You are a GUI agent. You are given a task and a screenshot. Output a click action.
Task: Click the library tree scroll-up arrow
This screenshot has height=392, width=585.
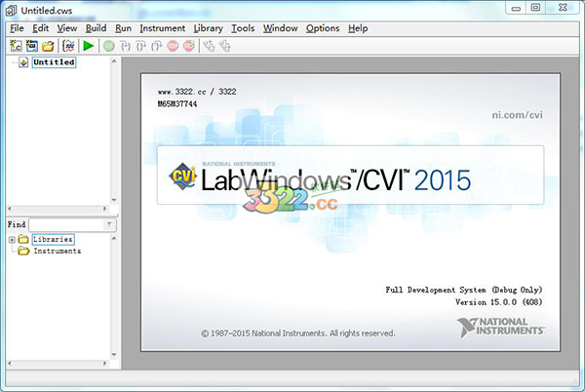(114, 238)
